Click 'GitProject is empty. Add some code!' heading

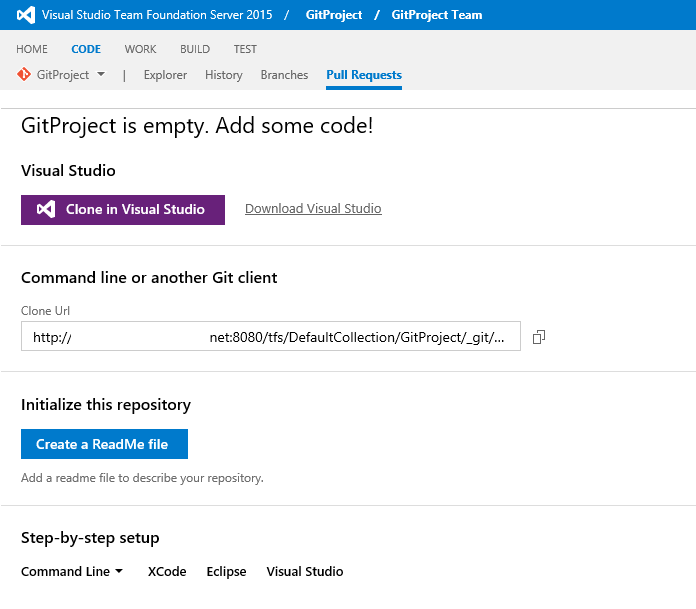coord(197,126)
